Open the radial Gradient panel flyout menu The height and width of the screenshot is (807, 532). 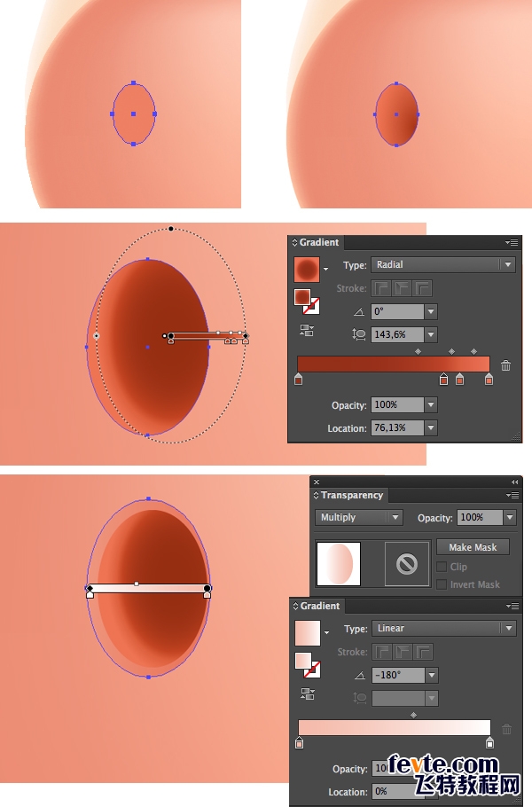click(512, 242)
